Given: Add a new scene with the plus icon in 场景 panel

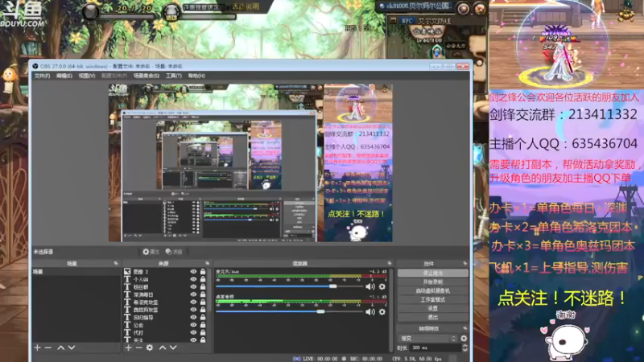Looking at the screenshot, I should click(37, 348).
